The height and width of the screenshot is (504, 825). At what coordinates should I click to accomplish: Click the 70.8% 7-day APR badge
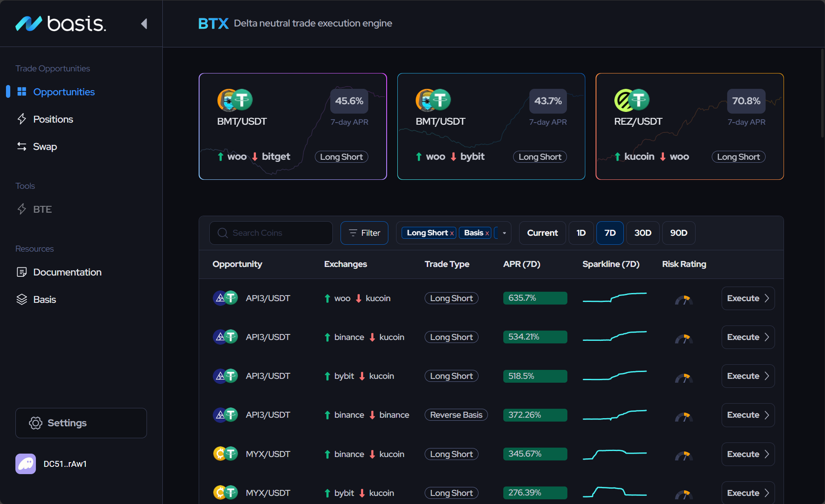pyautogui.click(x=746, y=101)
